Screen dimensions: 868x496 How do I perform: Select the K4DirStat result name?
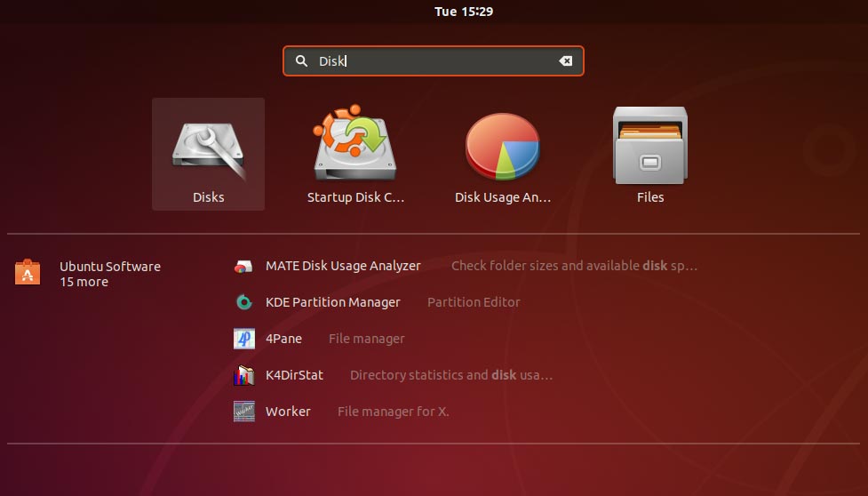click(294, 375)
